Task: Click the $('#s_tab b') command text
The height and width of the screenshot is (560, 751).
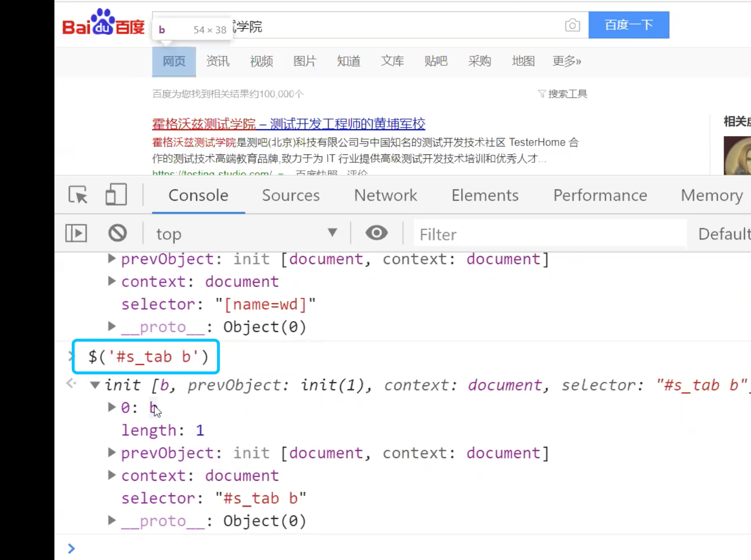Action: tap(148, 357)
